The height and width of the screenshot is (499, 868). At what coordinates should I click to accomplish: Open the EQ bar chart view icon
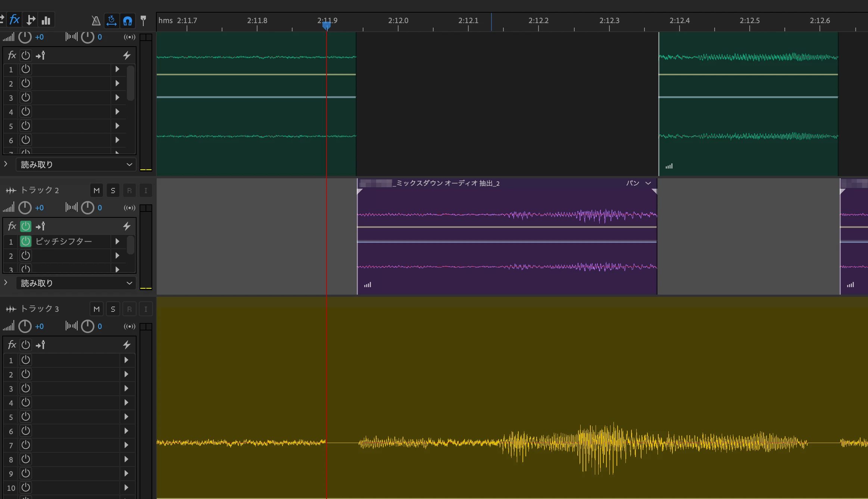(46, 21)
